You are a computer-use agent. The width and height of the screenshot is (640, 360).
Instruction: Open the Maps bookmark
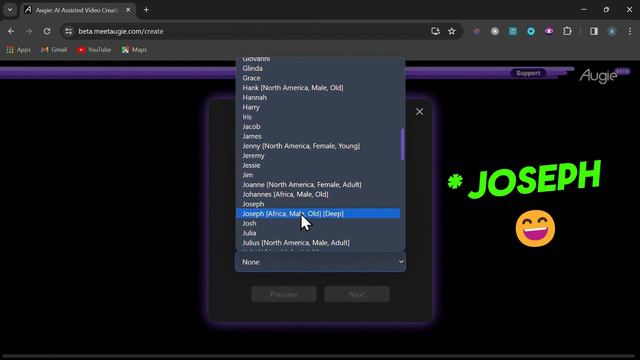pyautogui.click(x=134, y=50)
